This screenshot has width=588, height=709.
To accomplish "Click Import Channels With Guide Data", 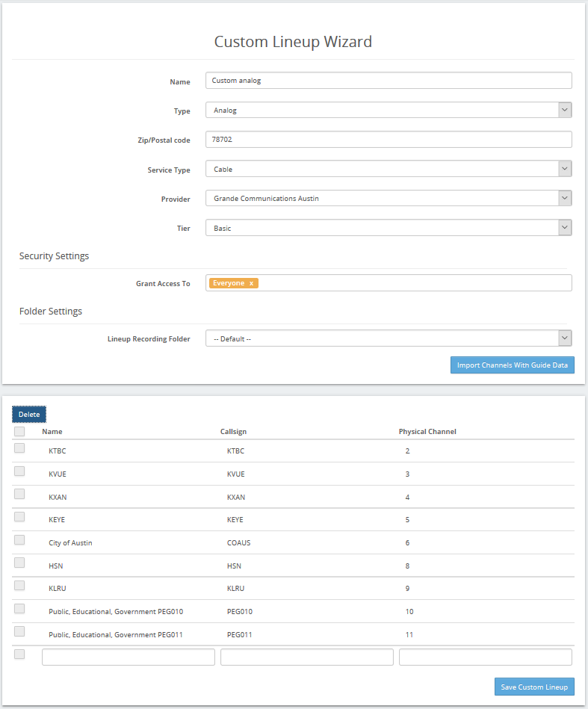I will tap(512, 365).
